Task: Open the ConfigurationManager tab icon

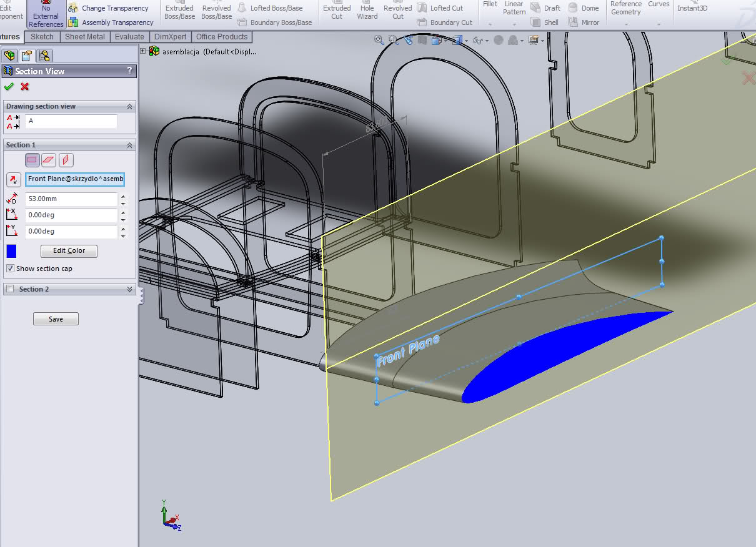Action: (x=44, y=56)
